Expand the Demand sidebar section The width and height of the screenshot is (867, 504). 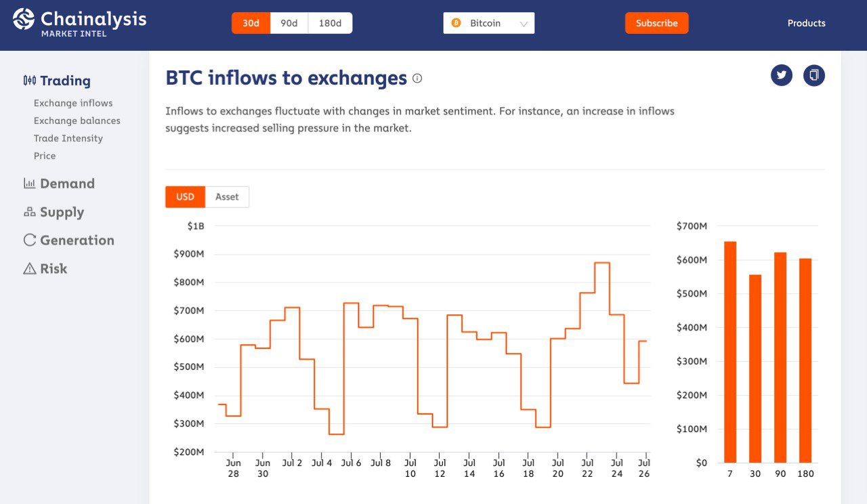(67, 184)
